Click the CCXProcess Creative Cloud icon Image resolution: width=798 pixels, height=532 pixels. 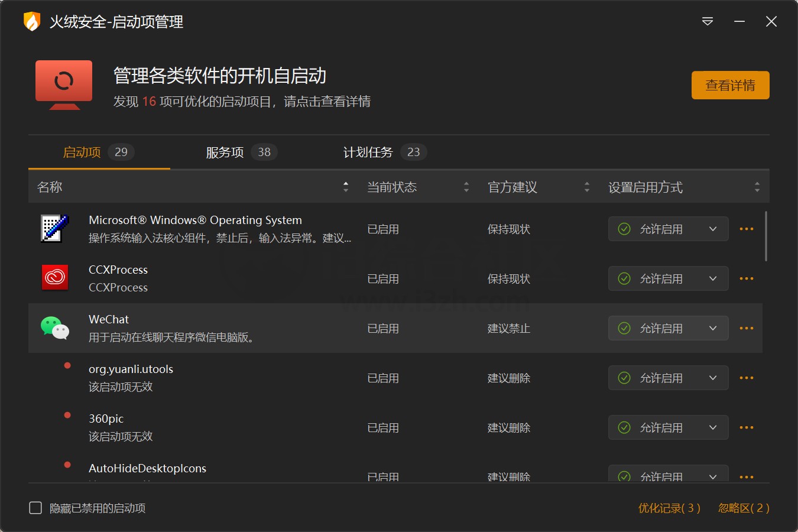point(55,278)
